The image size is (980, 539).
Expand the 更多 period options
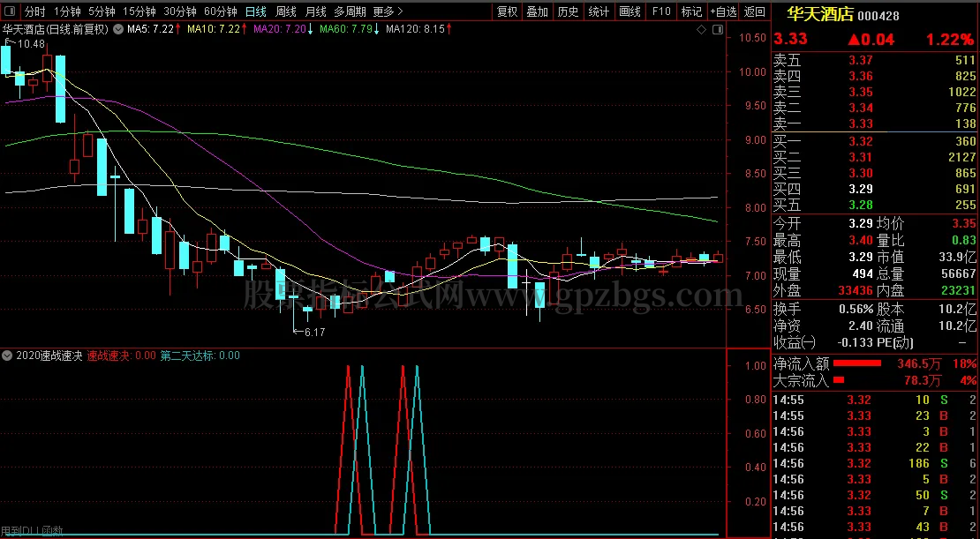coord(388,11)
